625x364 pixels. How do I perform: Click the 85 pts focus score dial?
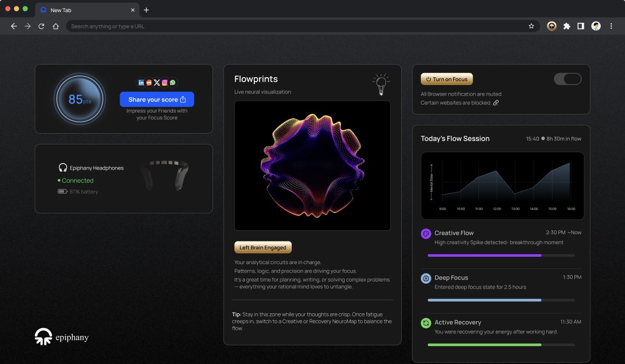80,99
